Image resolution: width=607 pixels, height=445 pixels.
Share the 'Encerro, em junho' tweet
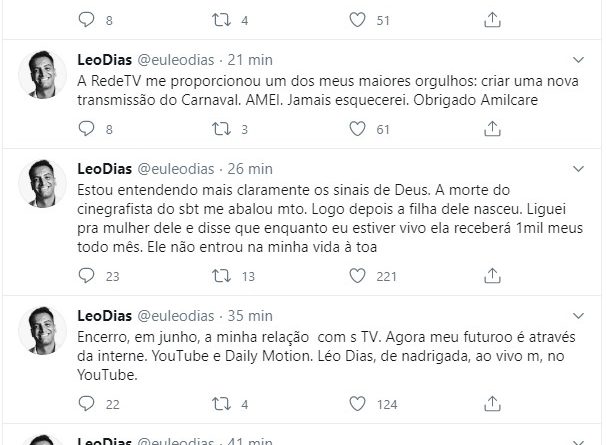click(493, 404)
